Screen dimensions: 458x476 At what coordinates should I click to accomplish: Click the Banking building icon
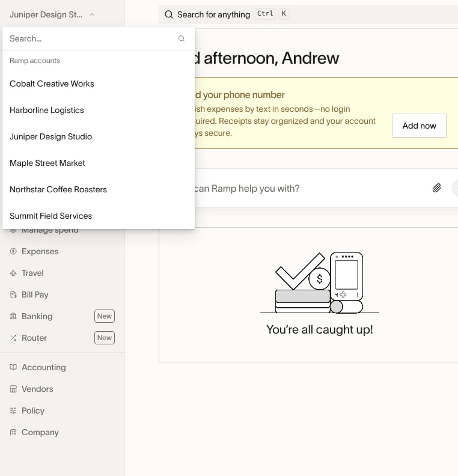pos(13,316)
